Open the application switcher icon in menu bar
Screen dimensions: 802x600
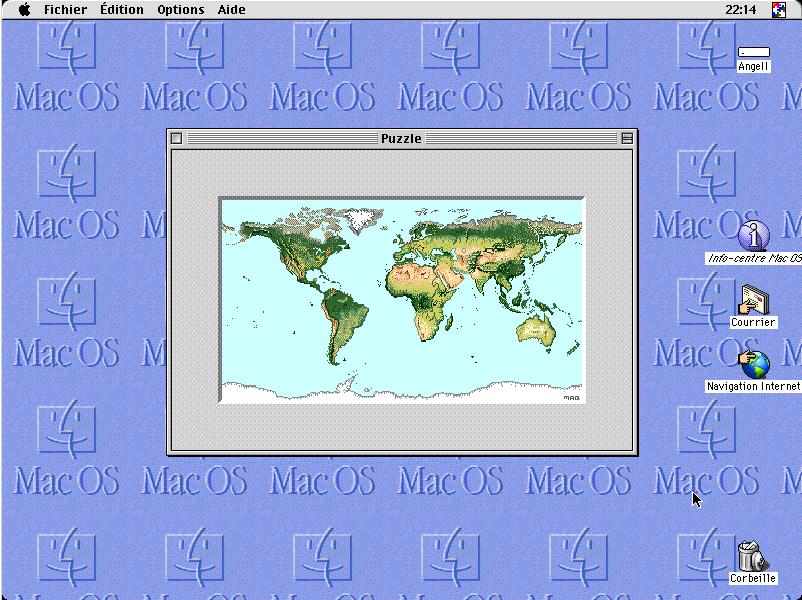779,10
